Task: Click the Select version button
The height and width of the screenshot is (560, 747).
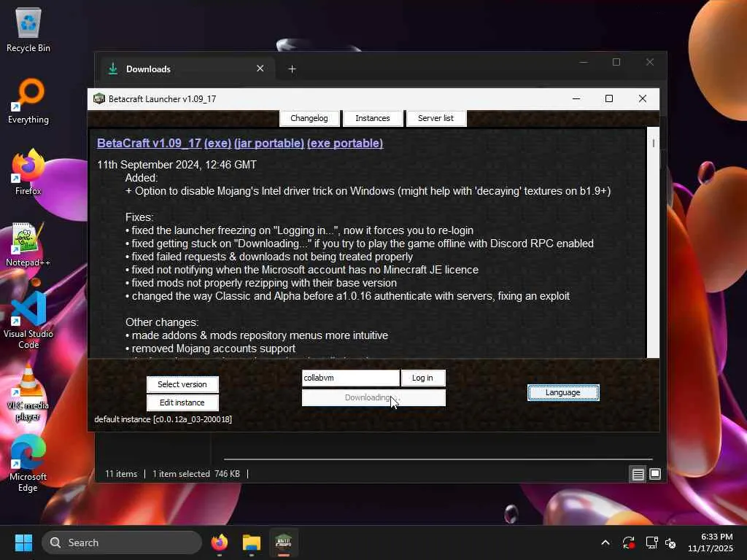Action: coord(182,384)
